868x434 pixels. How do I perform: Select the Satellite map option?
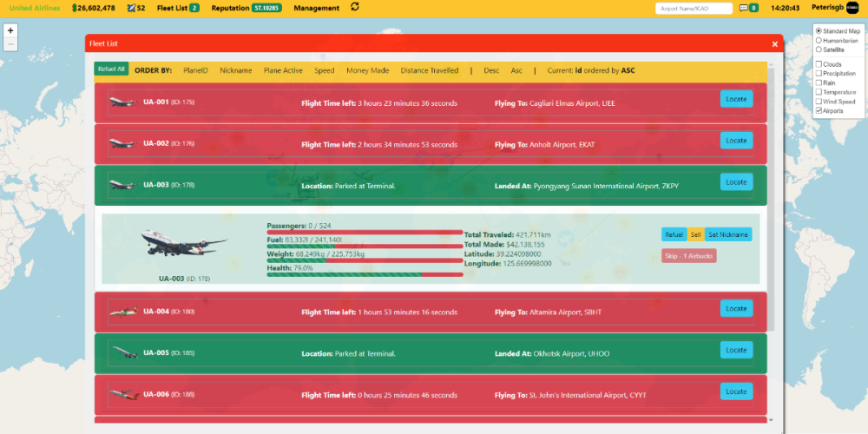pyautogui.click(x=819, y=50)
